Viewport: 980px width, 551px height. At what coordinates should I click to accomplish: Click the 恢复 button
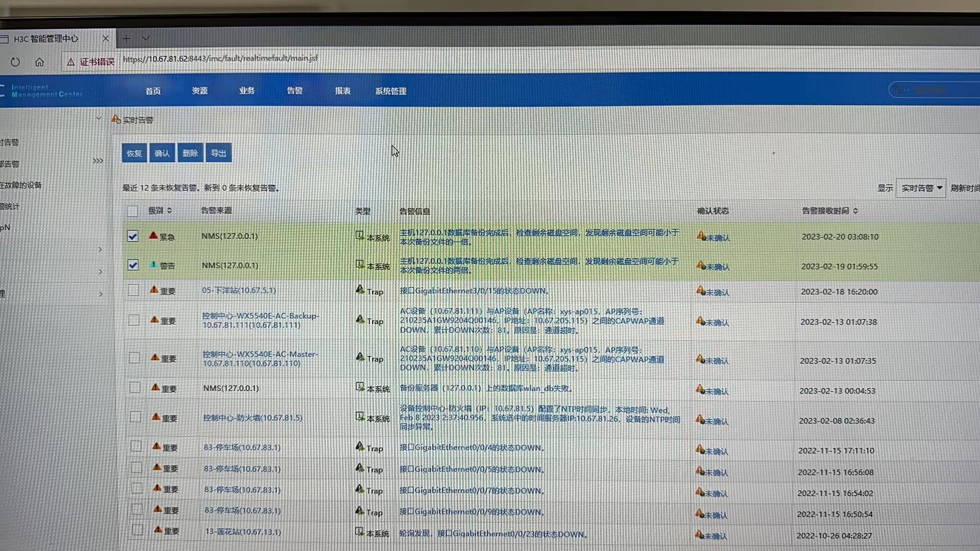[x=134, y=153]
